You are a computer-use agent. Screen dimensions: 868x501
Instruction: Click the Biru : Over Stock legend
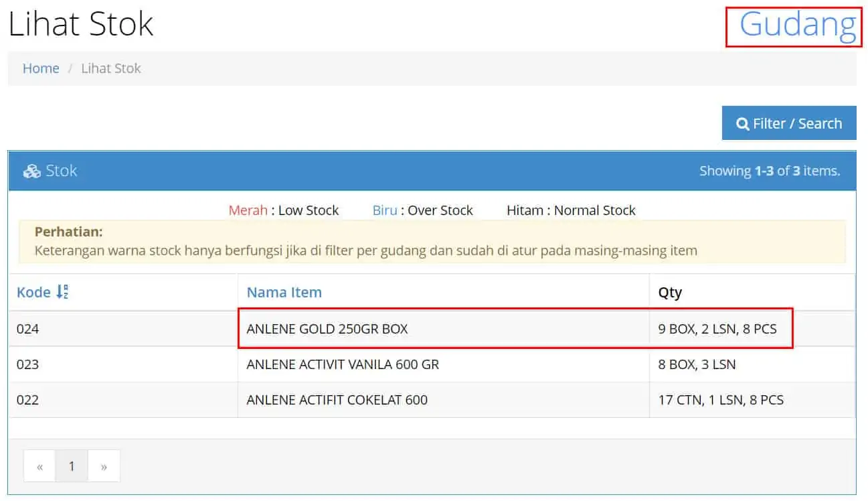(x=423, y=210)
